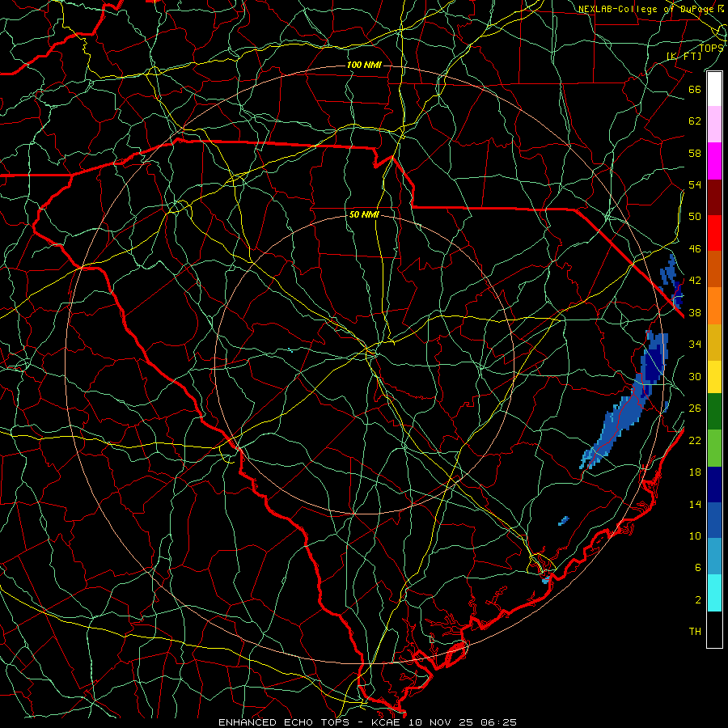Select the gold legend color block
This screenshot has height=728, width=728.
click(x=714, y=342)
